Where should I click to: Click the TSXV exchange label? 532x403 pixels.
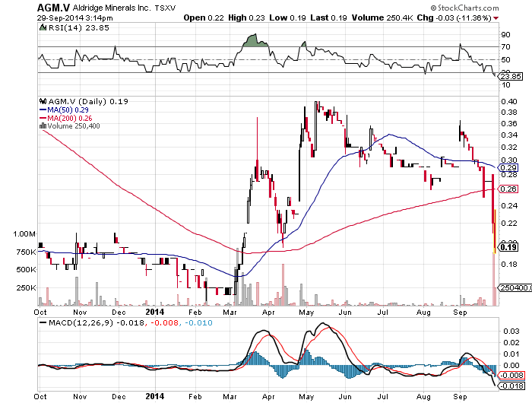[x=165, y=8]
